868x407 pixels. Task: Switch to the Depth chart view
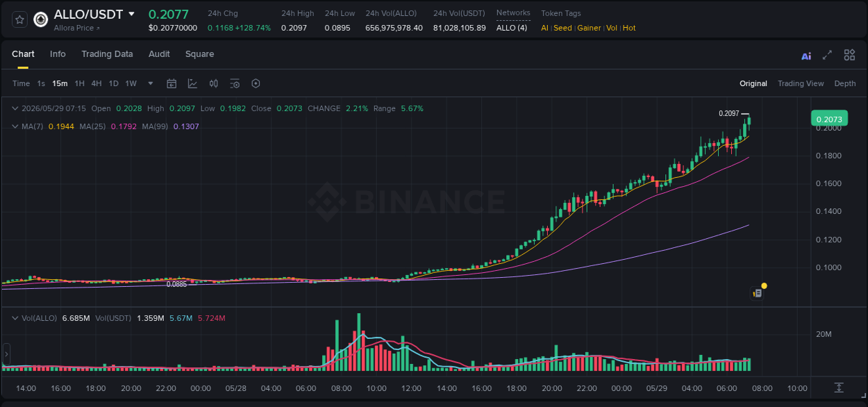click(845, 83)
